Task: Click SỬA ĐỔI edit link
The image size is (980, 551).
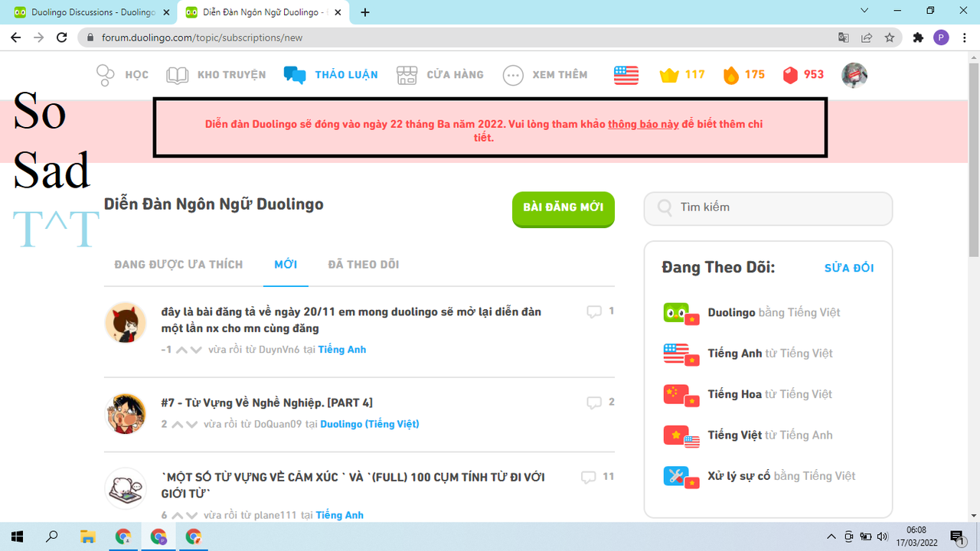Action: (x=849, y=268)
